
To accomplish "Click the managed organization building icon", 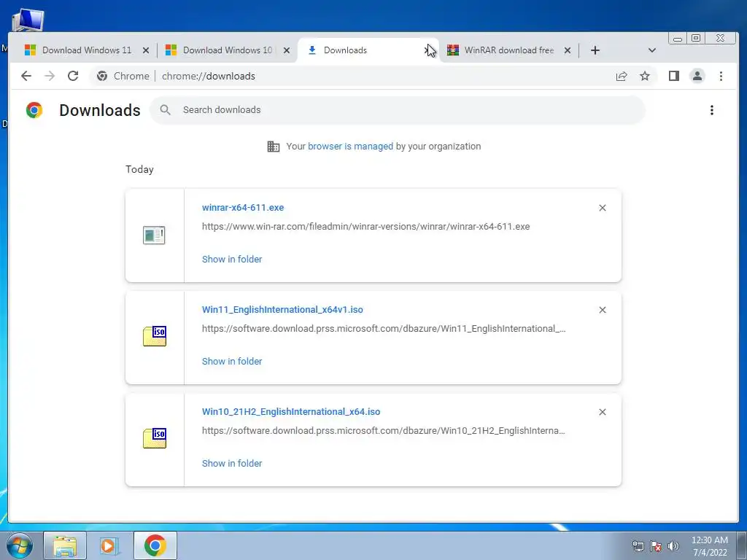I will click(274, 146).
